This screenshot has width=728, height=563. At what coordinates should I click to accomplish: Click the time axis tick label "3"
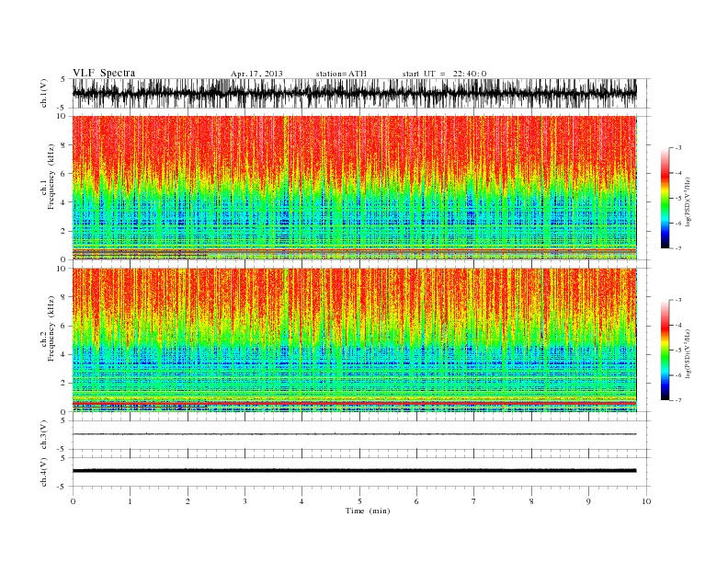point(245,501)
